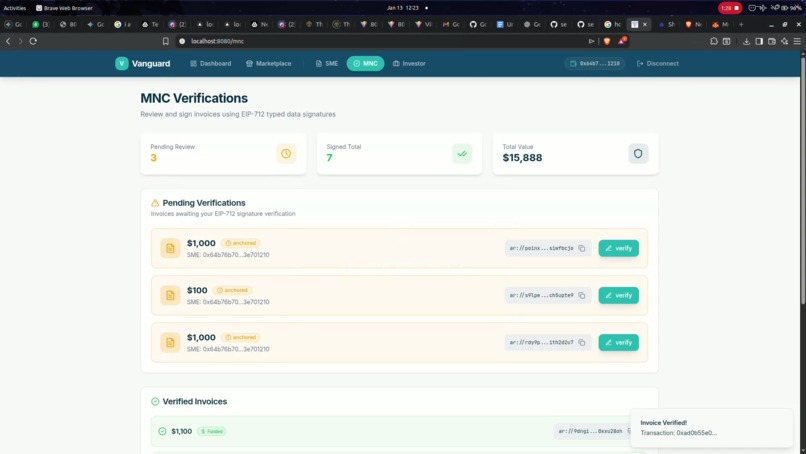Copy the ar://s9lpe...ch5upte9 hash
This screenshot has width=806, height=454.
click(x=582, y=295)
